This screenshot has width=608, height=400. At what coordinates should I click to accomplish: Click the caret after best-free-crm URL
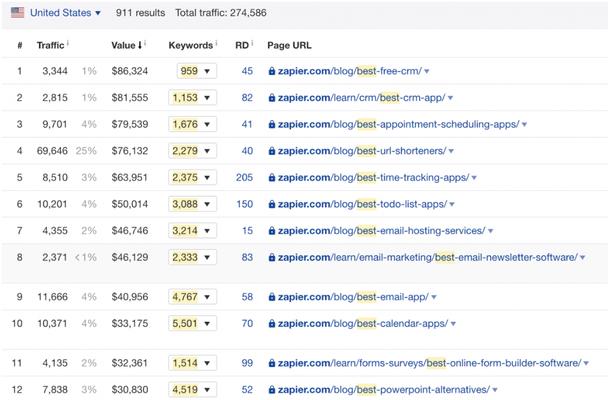click(x=427, y=72)
